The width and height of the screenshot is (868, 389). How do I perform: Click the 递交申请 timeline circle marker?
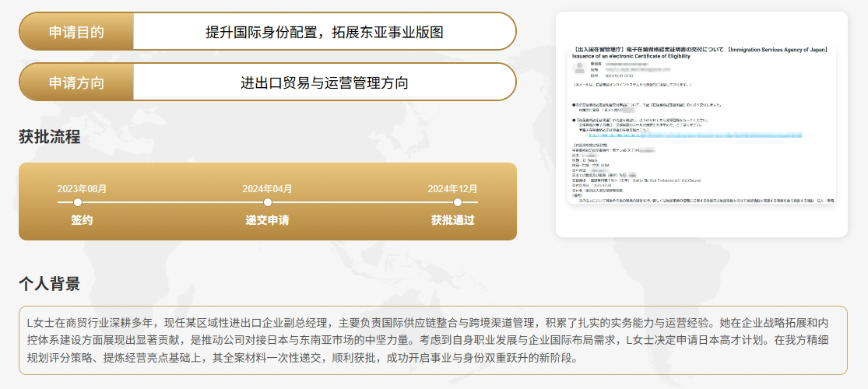pyautogui.click(x=268, y=202)
